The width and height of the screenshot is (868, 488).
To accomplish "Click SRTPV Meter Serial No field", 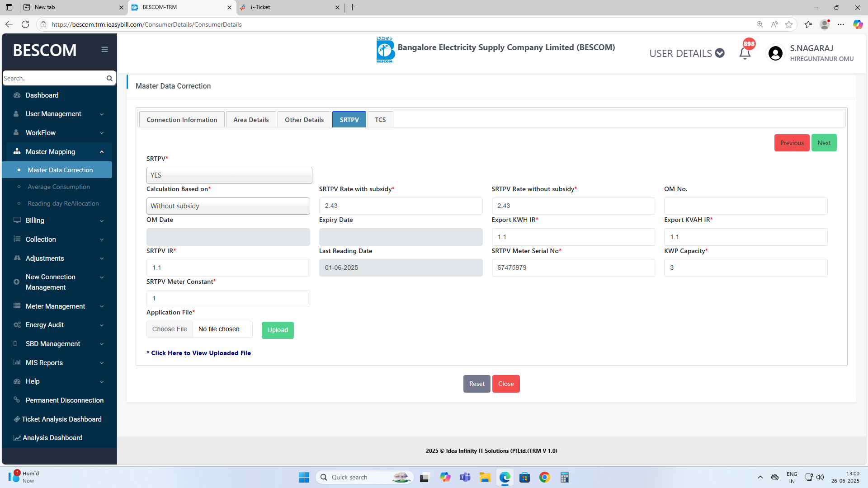I will point(573,268).
